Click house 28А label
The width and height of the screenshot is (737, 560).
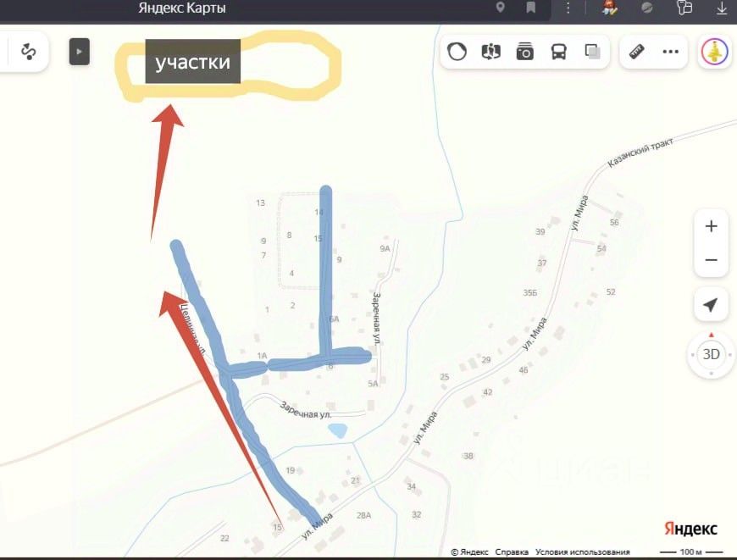(x=363, y=515)
